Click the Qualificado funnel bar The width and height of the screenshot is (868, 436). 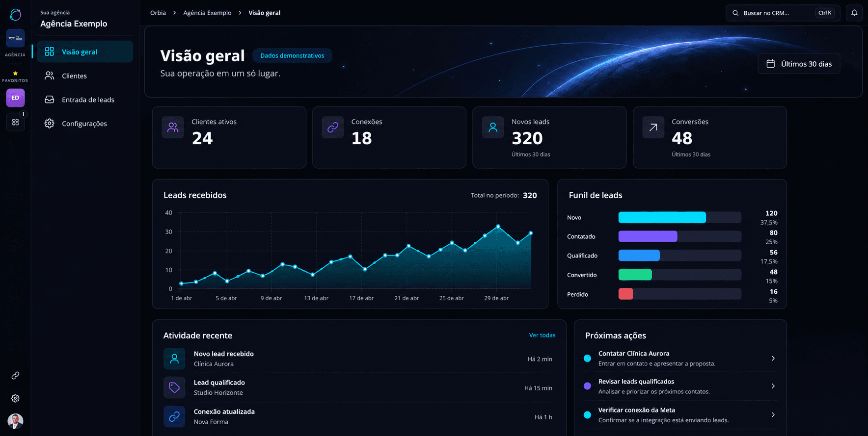click(x=679, y=256)
